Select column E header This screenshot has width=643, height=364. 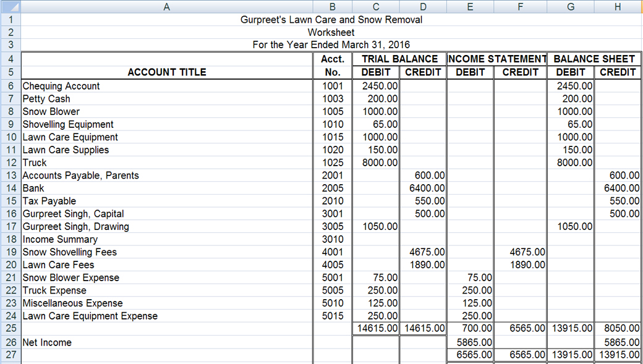point(470,7)
